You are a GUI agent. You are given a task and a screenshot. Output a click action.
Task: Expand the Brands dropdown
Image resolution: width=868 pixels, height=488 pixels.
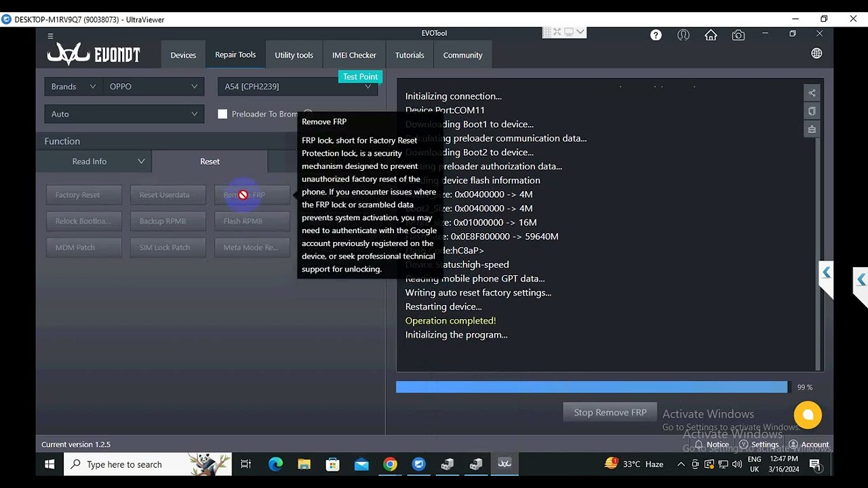73,87
